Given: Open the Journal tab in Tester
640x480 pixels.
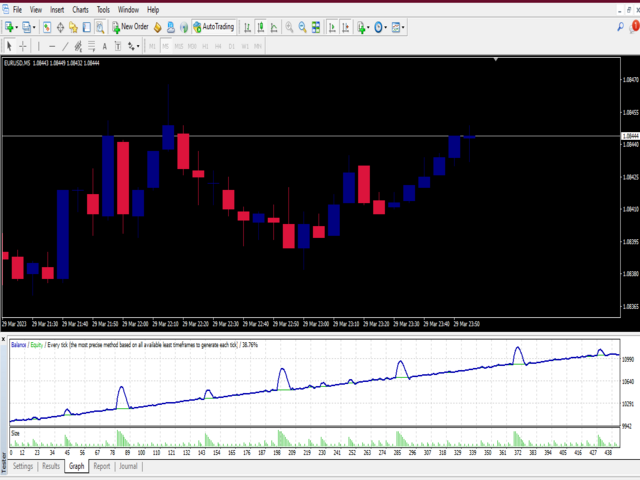Looking at the screenshot, I should 128,466.
